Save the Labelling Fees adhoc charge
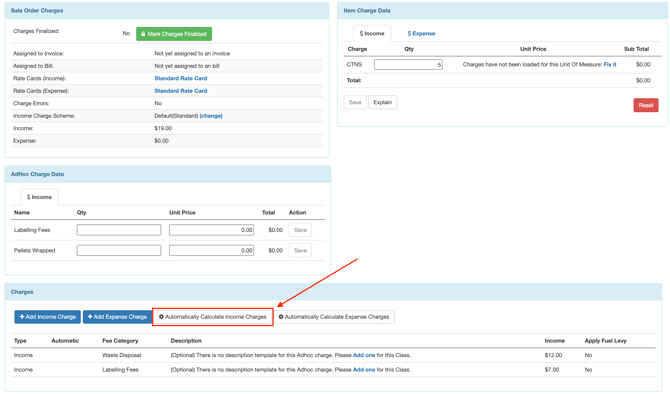The width and height of the screenshot is (670, 394). pyautogui.click(x=300, y=230)
